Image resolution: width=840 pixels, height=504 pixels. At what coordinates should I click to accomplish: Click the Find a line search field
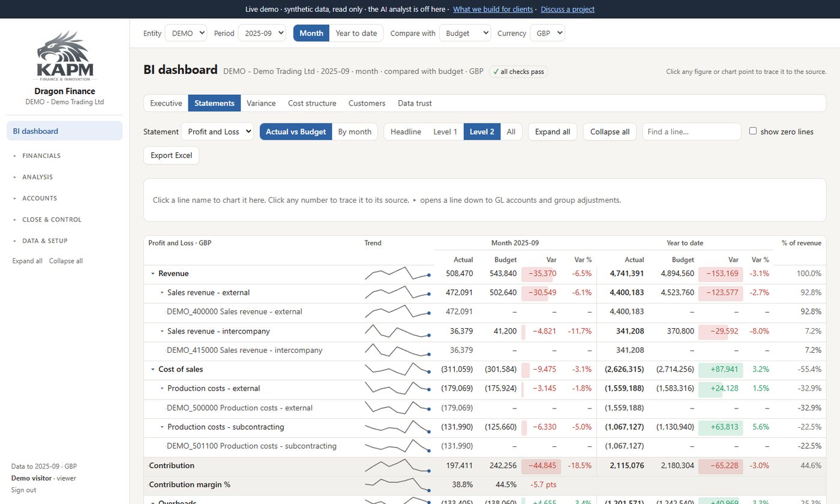tap(692, 131)
